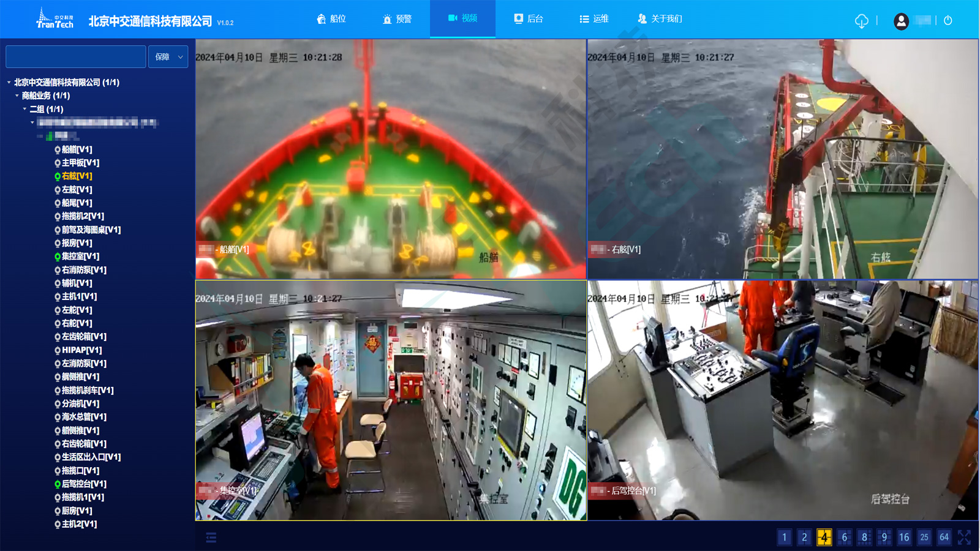Select the 主甲板[V1] camera
The width and height of the screenshot is (980, 551).
[80, 163]
